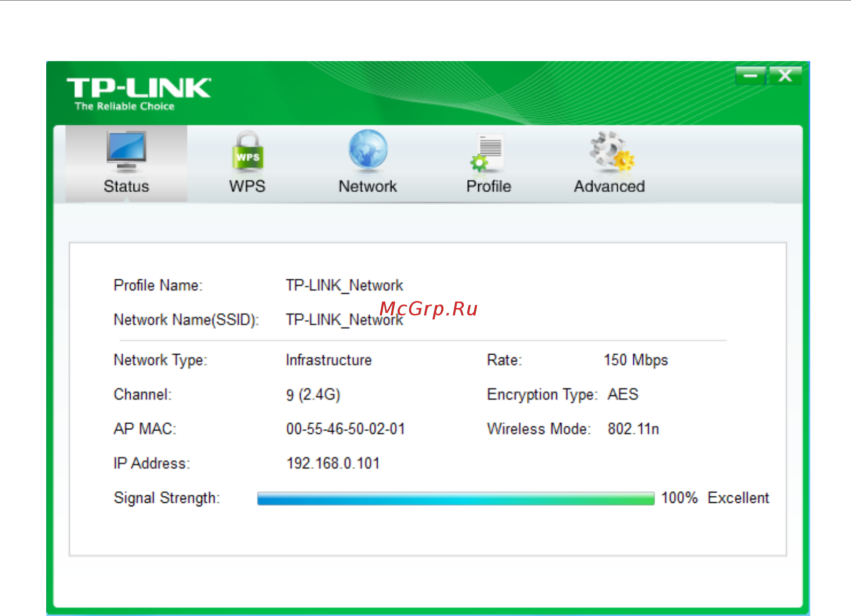Image resolution: width=851 pixels, height=616 pixels.
Task: Minimize the TP-LINK utility window
Action: (751, 76)
